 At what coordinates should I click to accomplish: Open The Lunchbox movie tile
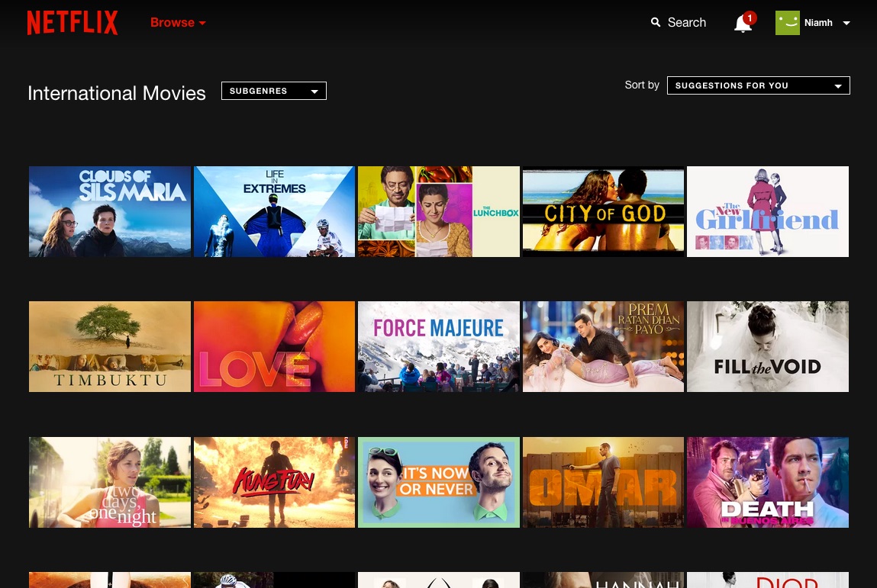(438, 211)
